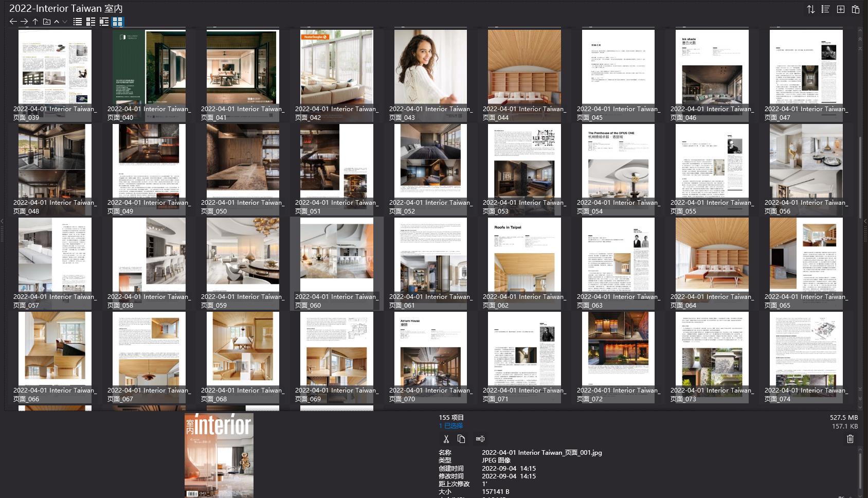Cut the selected file using scissors icon

coord(446,438)
